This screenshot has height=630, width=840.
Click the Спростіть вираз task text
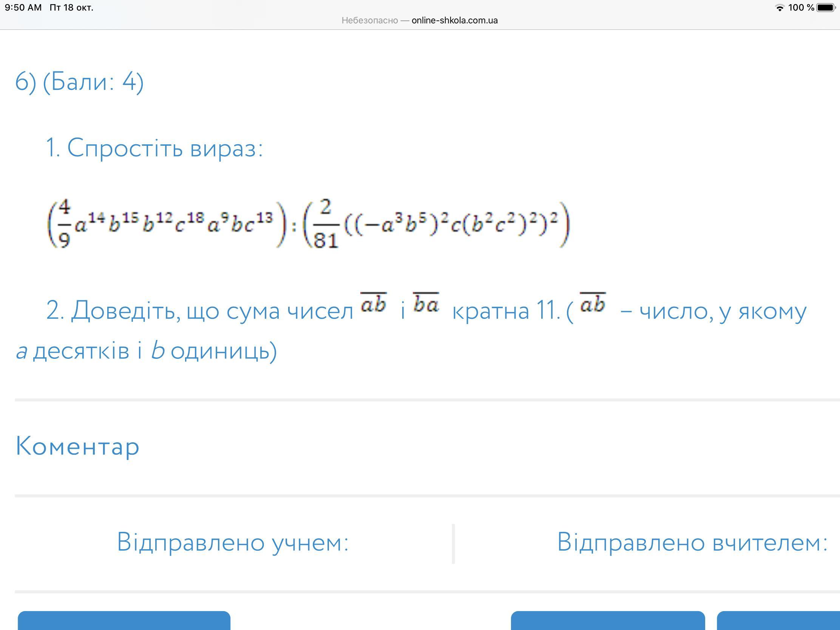[154, 148]
